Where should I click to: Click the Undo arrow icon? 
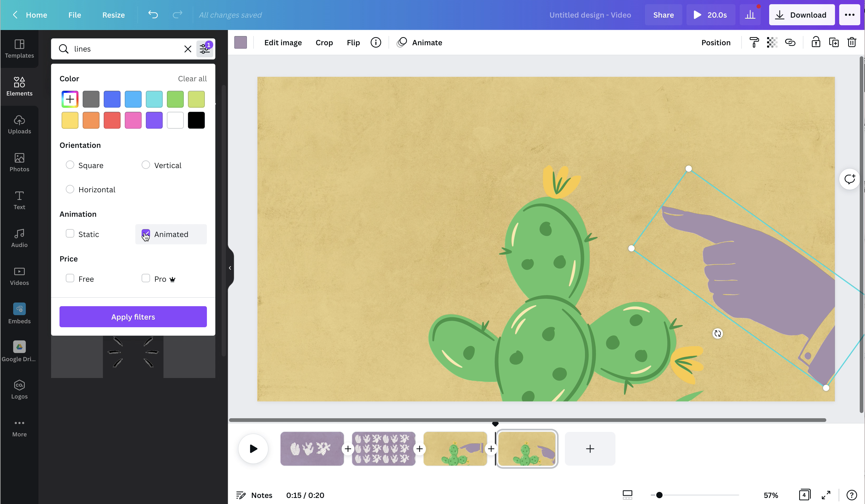pyautogui.click(x=153, y=15)
